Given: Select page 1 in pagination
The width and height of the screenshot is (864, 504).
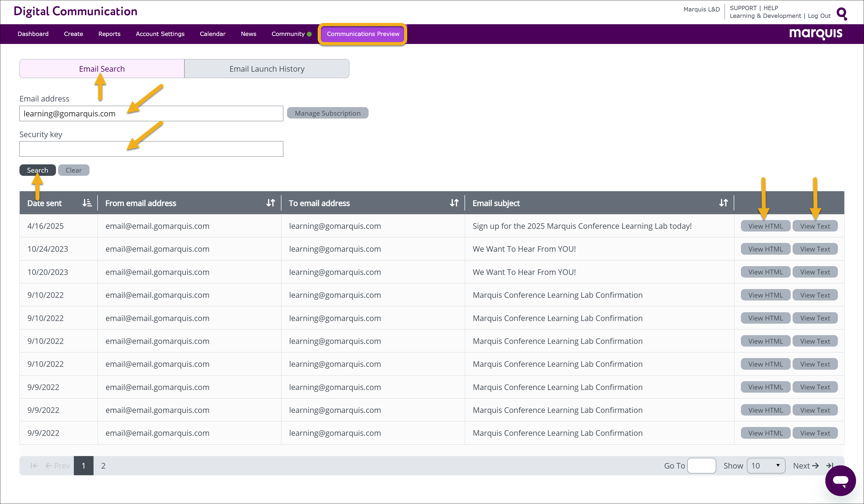Looking at the screenshot, I should click(83, 466).
